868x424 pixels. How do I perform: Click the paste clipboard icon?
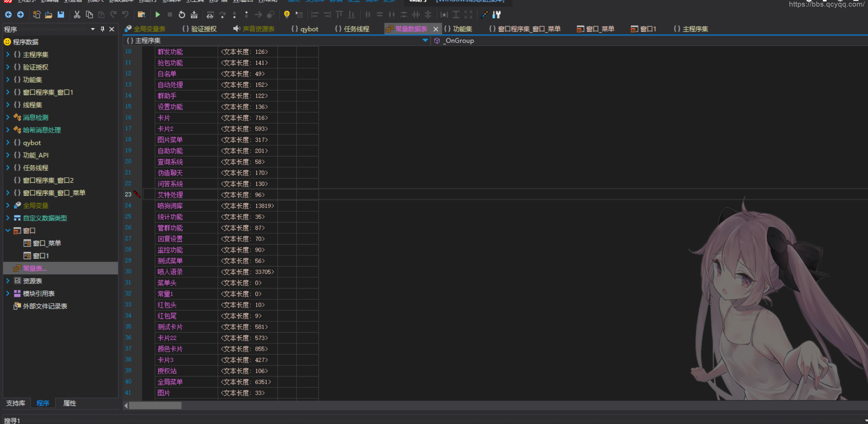pyautogui.click(x=101, y=15)
